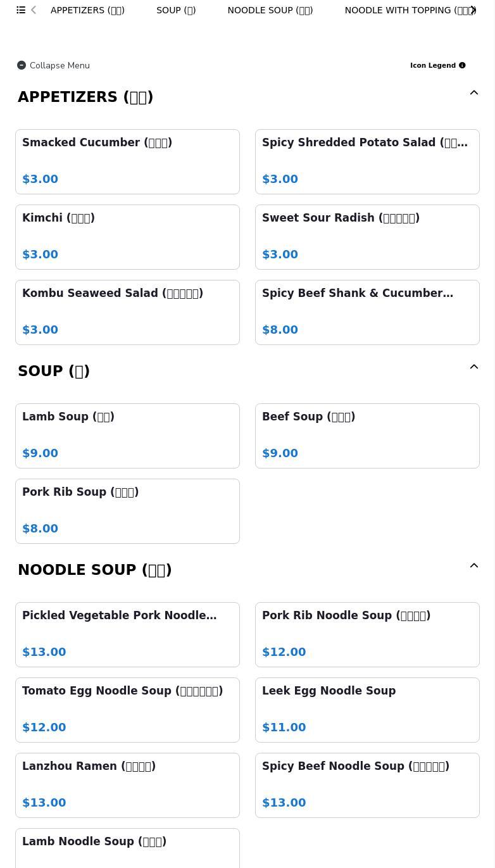This screenshot has width=495, height=868.
Task: Jump to Soup category tab
Action: pyautogui.click(x=176, y=10)
